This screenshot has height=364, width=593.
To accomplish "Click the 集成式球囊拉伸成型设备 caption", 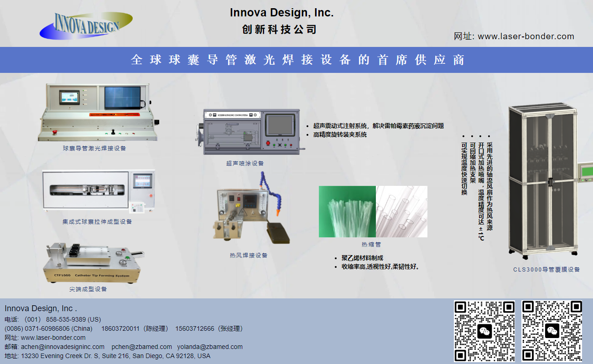I will [97, 221].
